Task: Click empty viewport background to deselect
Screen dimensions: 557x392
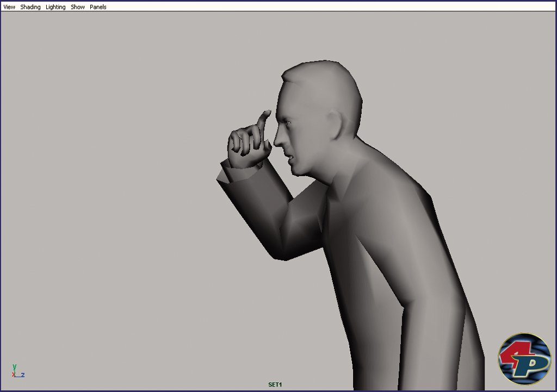Action: coord(109,190)
